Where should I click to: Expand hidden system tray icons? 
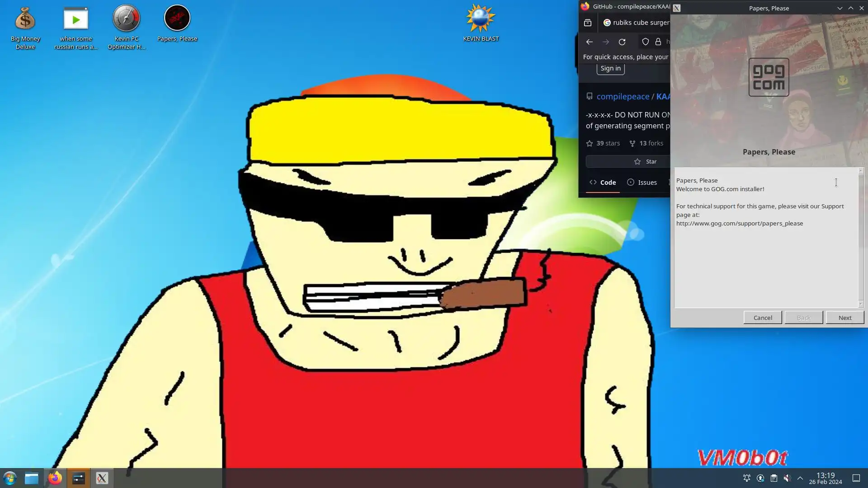[800, 478]
